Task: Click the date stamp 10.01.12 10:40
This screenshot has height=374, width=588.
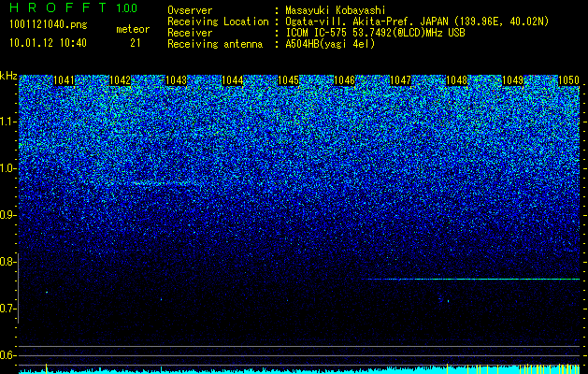Action: point(48,43)
